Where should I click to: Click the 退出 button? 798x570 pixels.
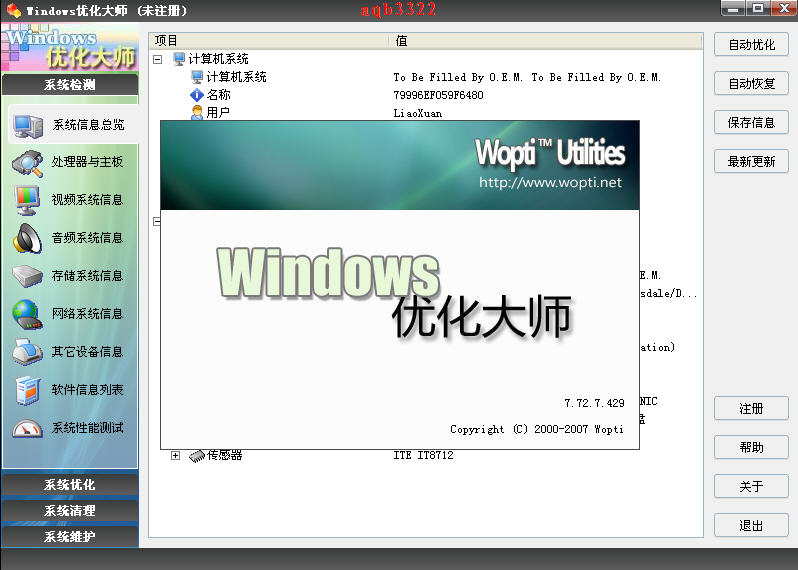751,526
